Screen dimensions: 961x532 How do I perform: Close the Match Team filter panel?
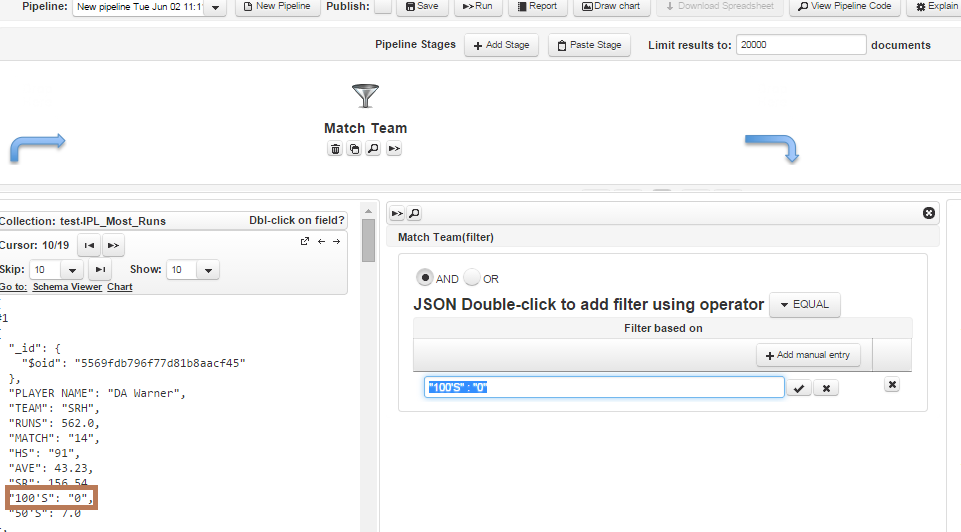point(929,213)
